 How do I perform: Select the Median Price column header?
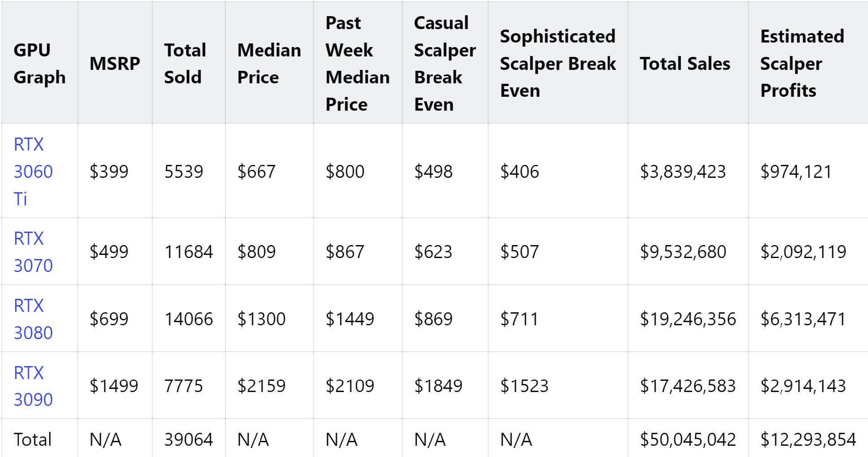pyautogui.click(x=269, y=64)
